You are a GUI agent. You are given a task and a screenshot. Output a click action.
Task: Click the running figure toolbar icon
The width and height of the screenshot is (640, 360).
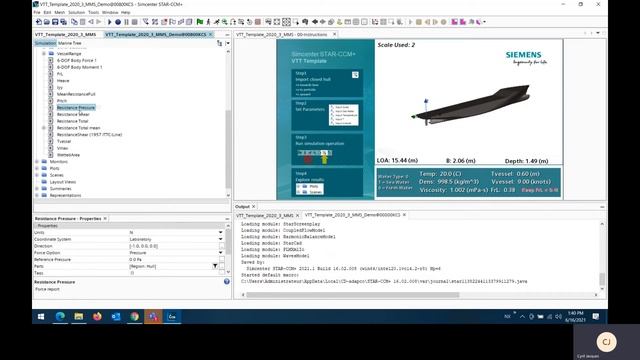coord(216,22)
